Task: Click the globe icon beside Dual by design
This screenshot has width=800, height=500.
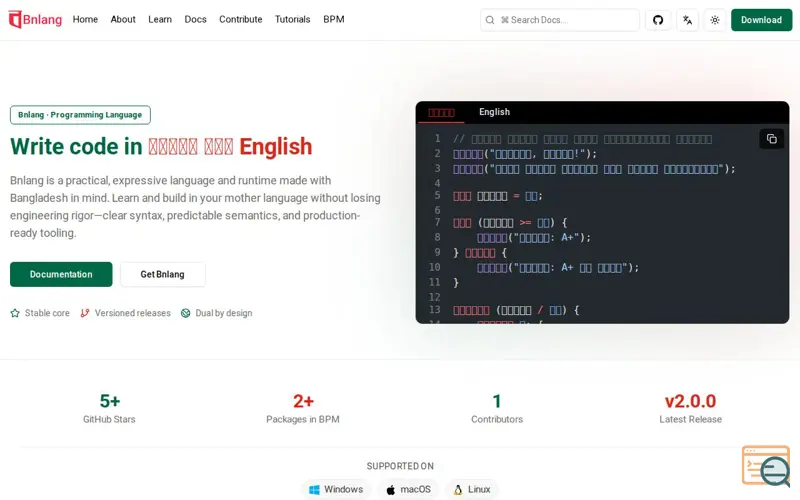Action: (x=186, y=313)
